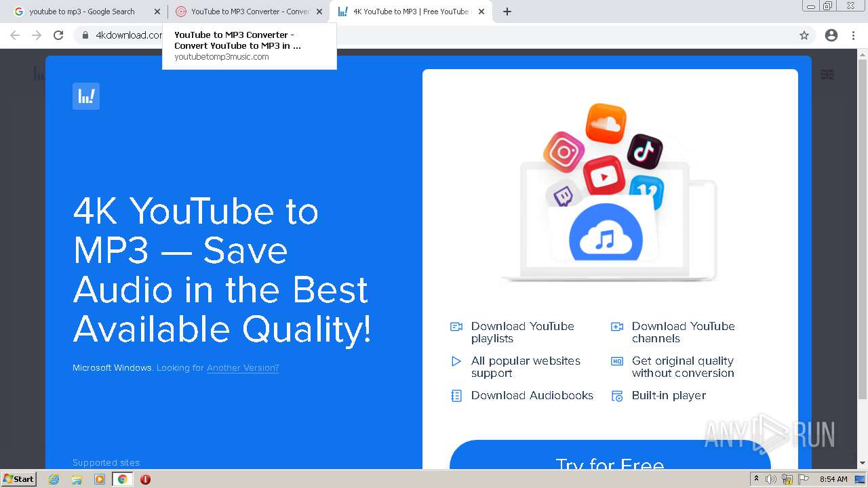Open the Another Version? link
The width and height of the screenshot is (868, 488).
click(x=243, y=368)
